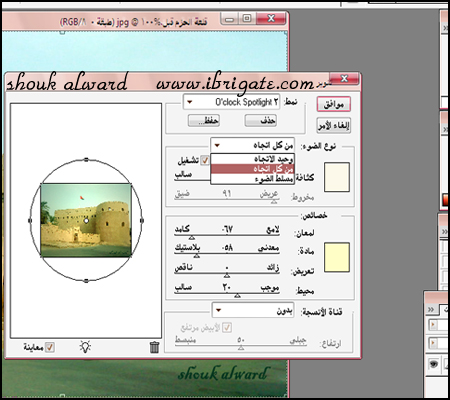Toggle the معاينة preview checkbox
Image resolution: width=450 pixels, height=400 pixels.
coord(50,347)
